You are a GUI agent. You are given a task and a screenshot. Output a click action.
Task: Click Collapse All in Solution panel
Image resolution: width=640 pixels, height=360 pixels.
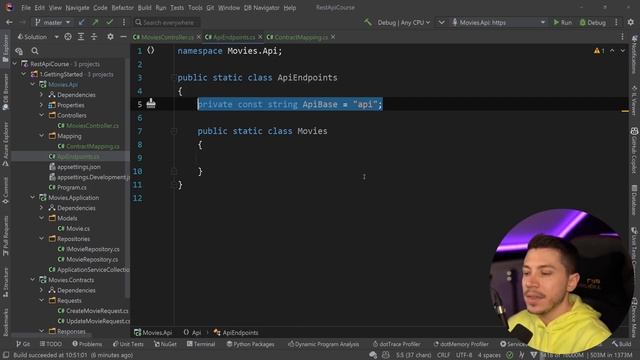[94, 37]
